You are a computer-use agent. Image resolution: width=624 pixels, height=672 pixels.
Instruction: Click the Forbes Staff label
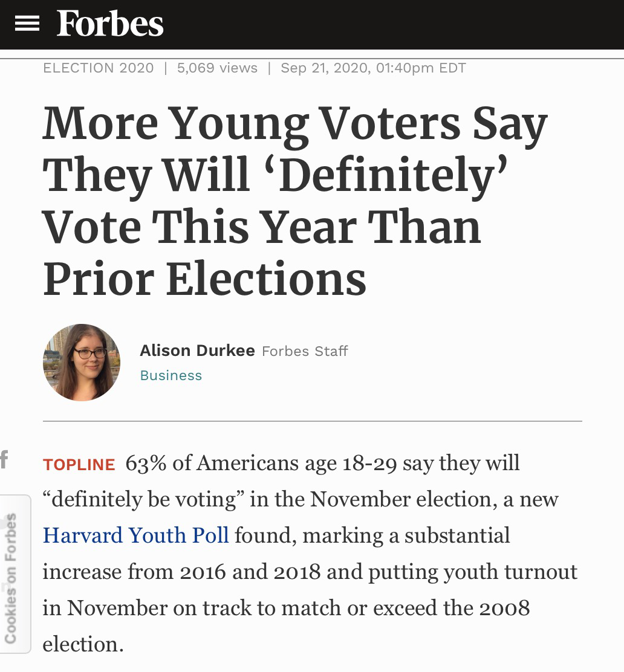click(x=305, y=351)
